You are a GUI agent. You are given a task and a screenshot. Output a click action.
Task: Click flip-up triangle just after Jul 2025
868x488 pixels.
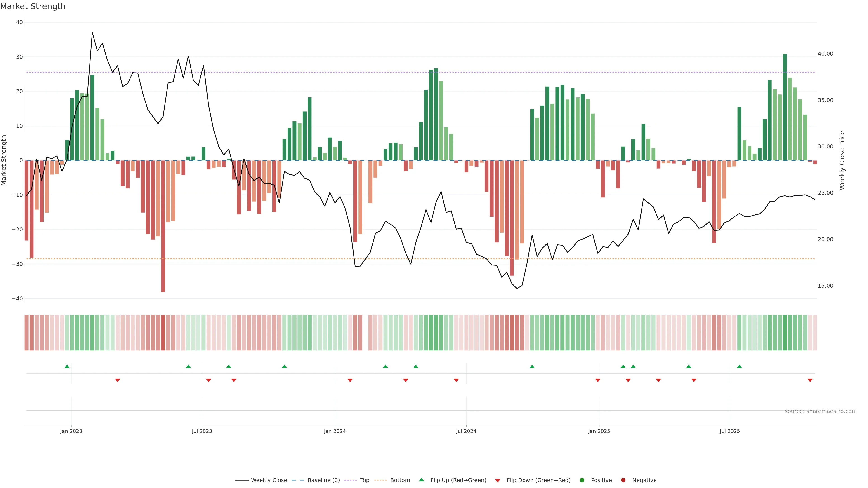click(x=739, y=366)
